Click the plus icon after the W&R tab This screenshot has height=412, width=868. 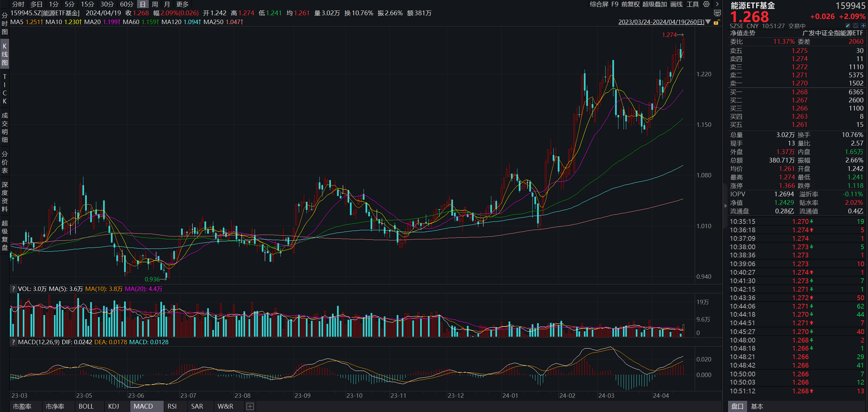coord(250,406)
